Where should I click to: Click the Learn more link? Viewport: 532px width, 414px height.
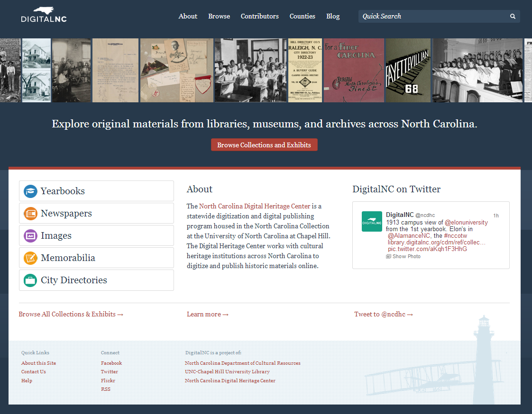208,315
